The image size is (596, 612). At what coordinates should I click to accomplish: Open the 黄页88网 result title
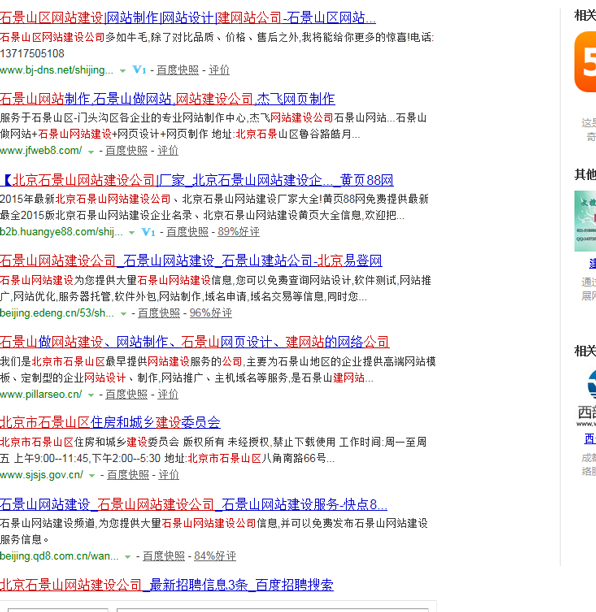[x=197, y=180]
